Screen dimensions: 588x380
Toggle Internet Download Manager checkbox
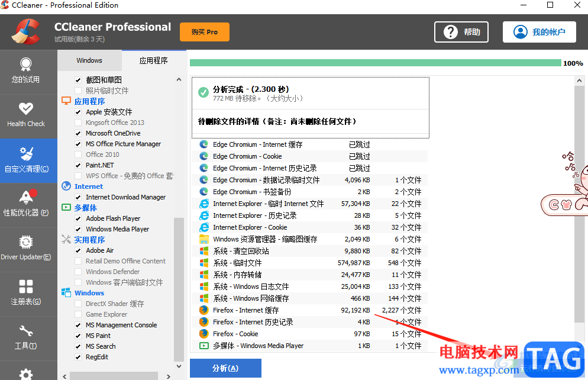(x=78, y=197)
